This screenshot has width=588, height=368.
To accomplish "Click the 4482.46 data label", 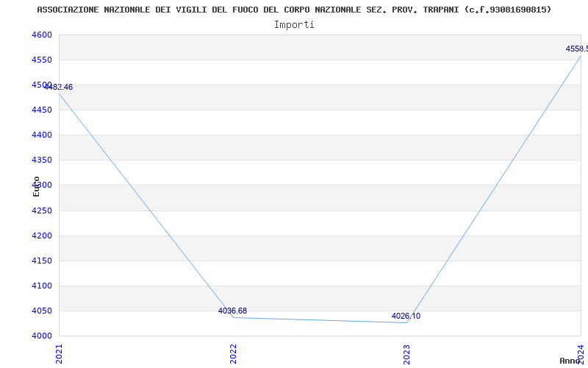I will 59,87.
